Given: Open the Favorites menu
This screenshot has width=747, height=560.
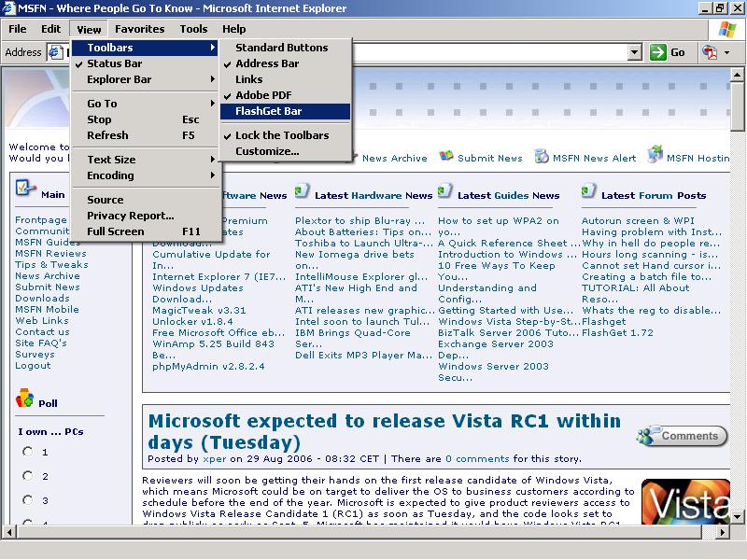Looking at the screenshot, I should point(139,29).
